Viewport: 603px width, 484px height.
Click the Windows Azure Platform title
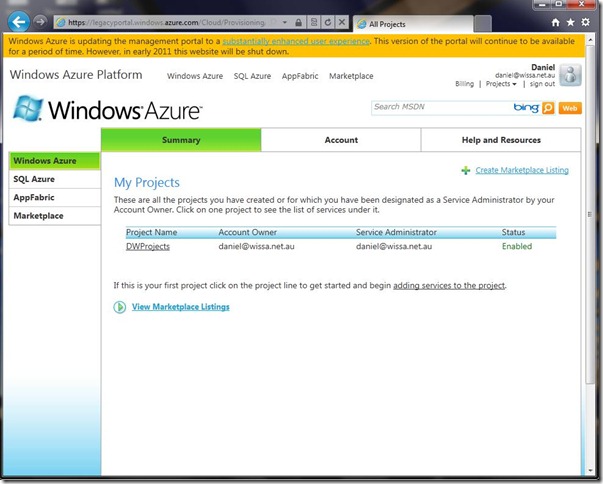pos(76,75)
